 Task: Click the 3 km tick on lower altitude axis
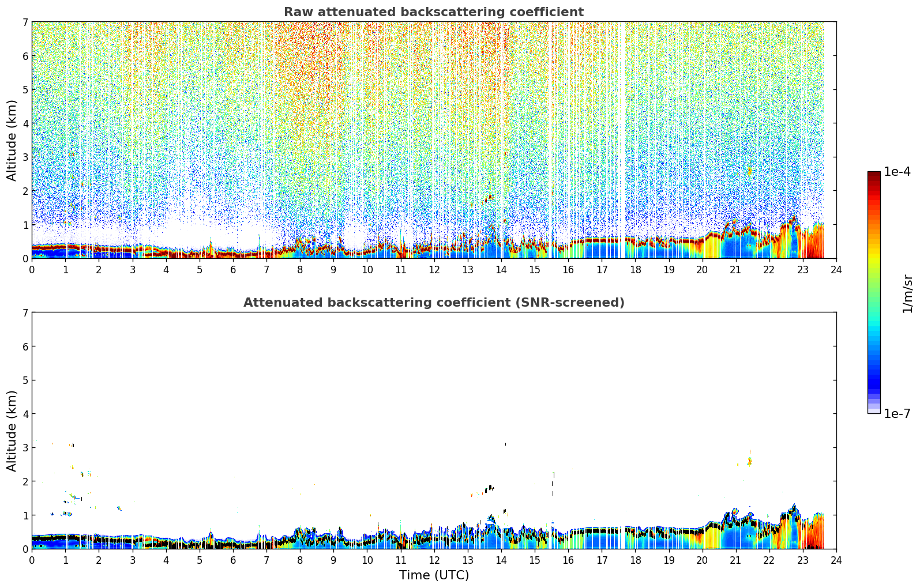(x=25, y=448)
